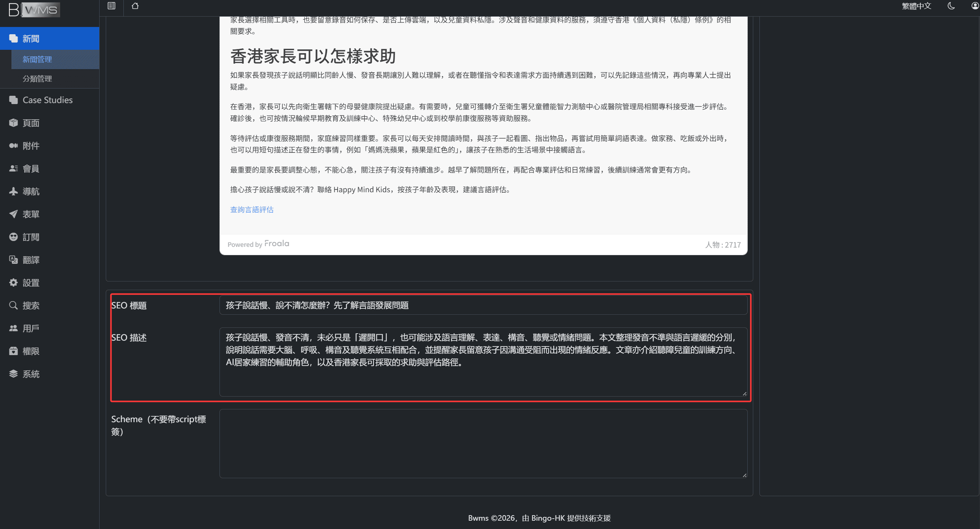980x529 pixels.
Task: Click the 表單 paper-plane icon
Action: [x=13, y=214]
